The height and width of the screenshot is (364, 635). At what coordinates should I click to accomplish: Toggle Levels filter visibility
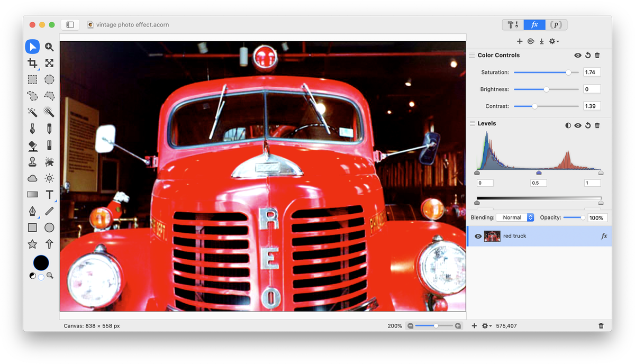[x=578, y=125]
